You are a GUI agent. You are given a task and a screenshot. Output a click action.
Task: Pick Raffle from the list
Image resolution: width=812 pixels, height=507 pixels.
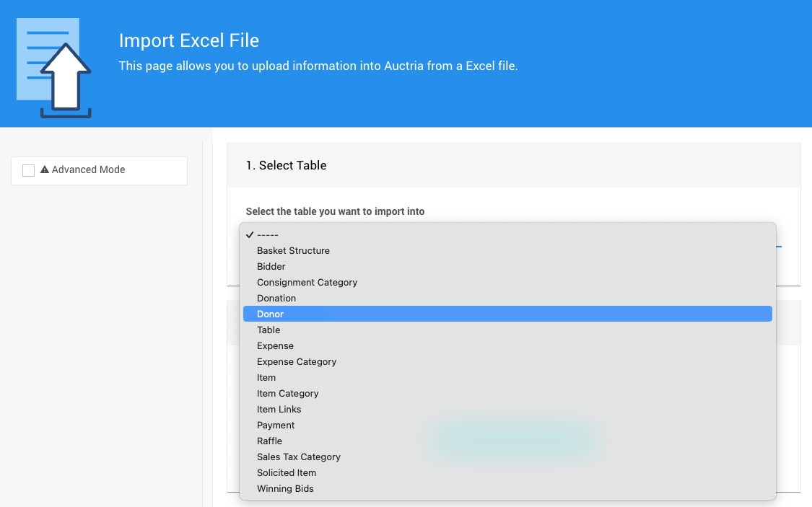click(269, 441)
